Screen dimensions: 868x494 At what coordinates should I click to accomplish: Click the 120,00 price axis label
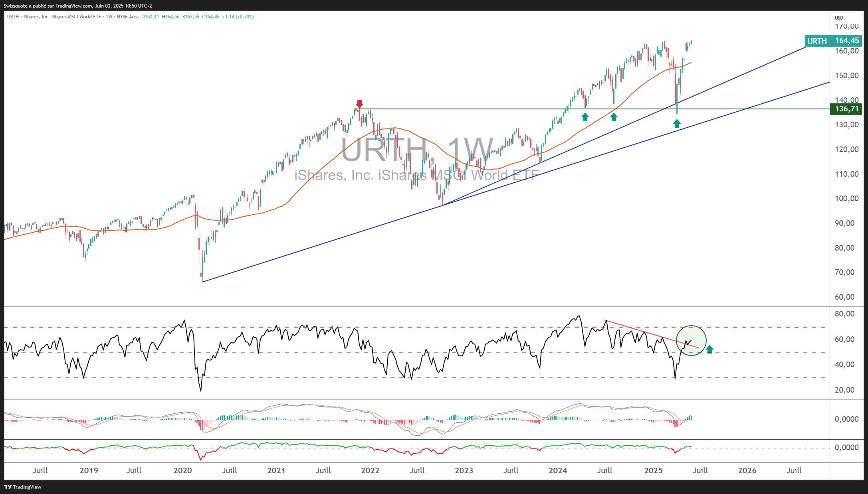[x=846, y=150]
